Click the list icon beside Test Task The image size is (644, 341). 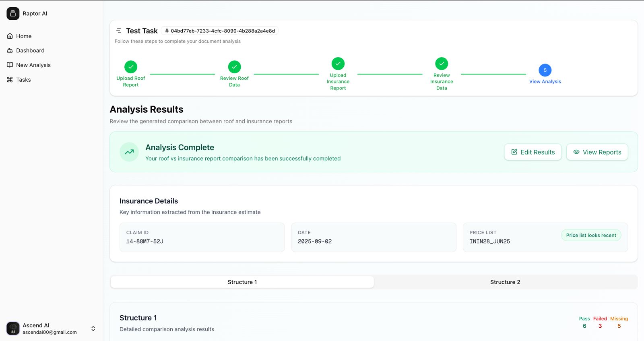pos(119,31)
